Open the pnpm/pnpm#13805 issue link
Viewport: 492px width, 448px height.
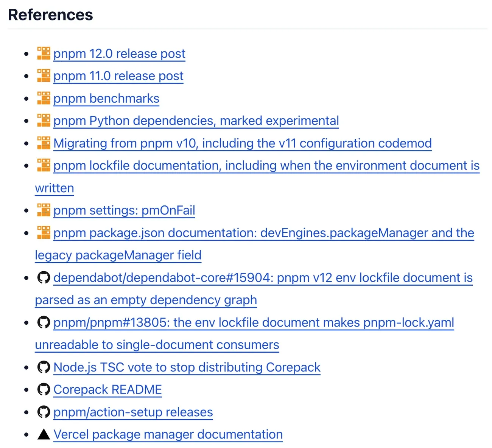click(254, 323)
